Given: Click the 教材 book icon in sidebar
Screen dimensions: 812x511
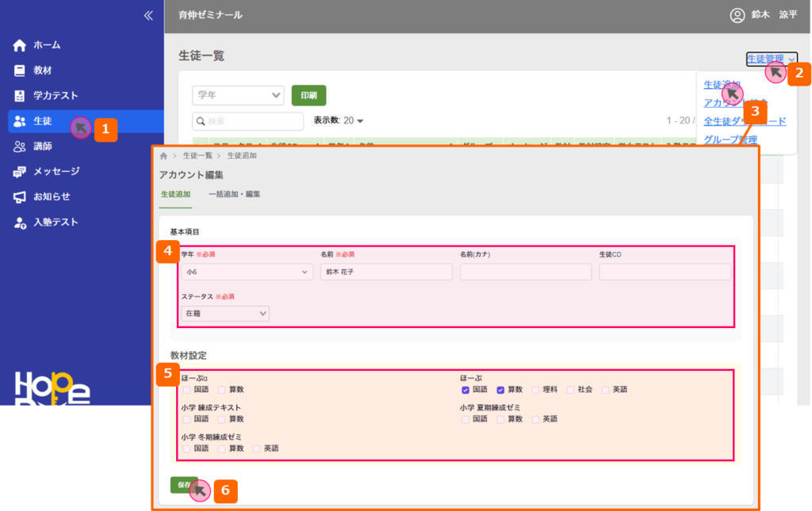Looking at the screenshot, I should (20, 71).
